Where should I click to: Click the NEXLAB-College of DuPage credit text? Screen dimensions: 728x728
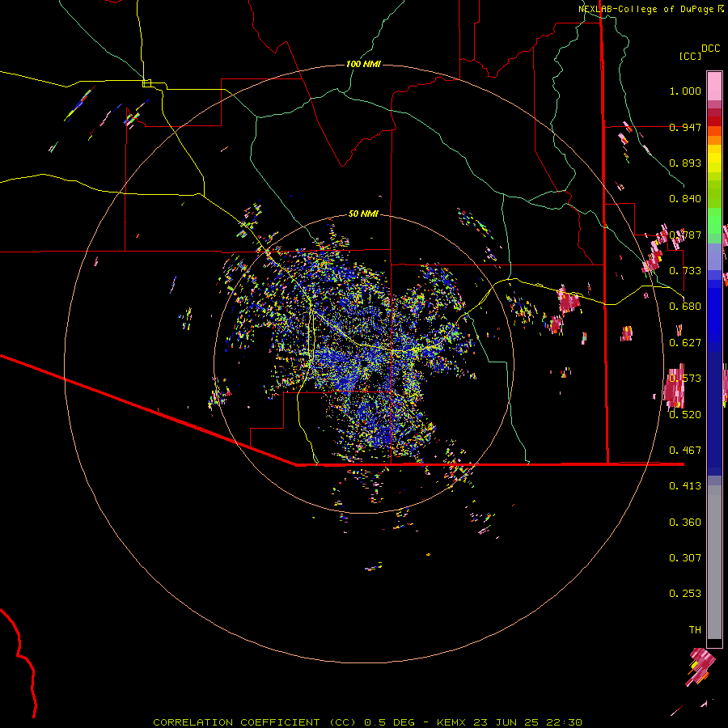tap(645, 9)
